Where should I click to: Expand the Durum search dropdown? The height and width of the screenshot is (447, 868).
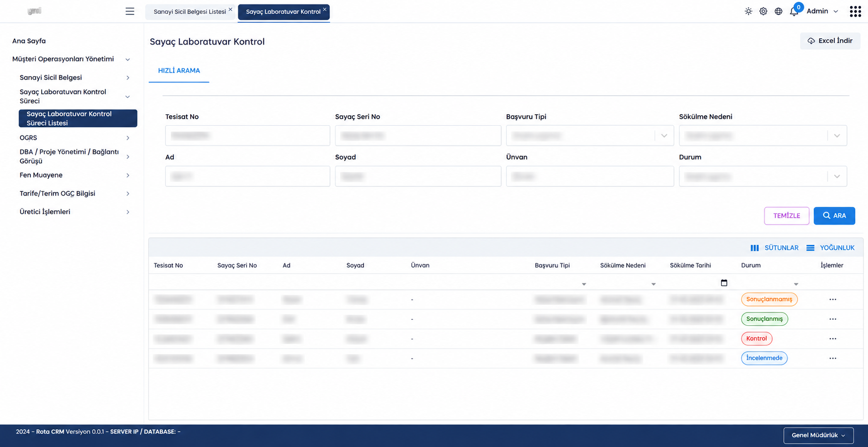click(x=837, y=176)
